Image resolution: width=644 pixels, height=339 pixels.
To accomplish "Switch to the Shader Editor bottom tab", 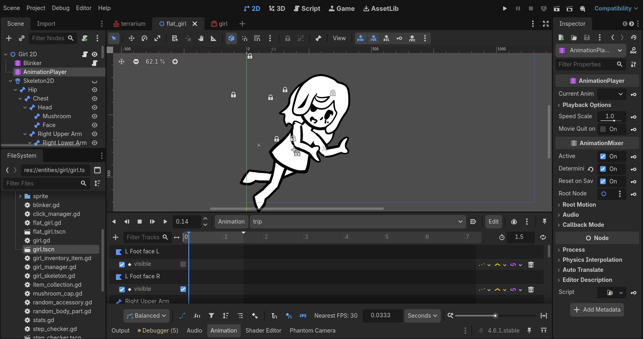I will (263, 331).
